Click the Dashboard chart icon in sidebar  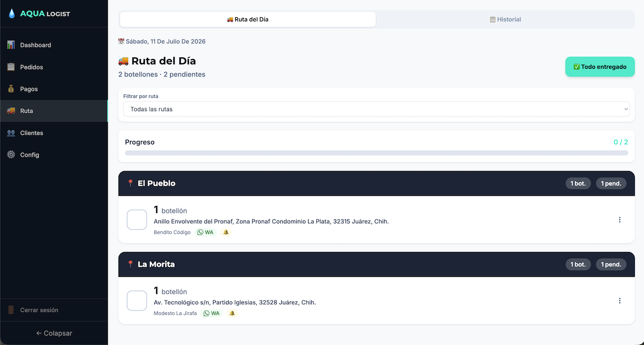click(x=11, y=45)
